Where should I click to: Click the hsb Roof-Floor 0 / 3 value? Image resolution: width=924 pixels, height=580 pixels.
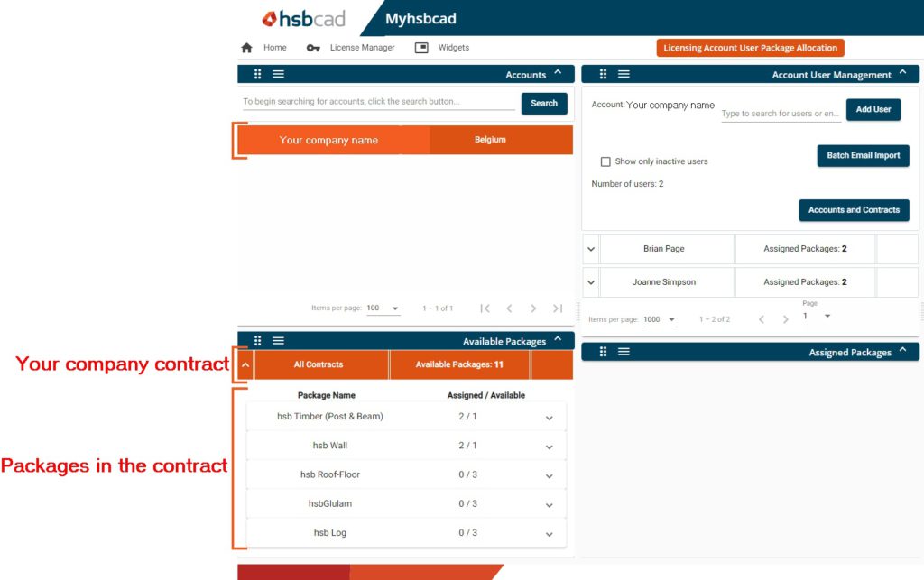[468, 474]
